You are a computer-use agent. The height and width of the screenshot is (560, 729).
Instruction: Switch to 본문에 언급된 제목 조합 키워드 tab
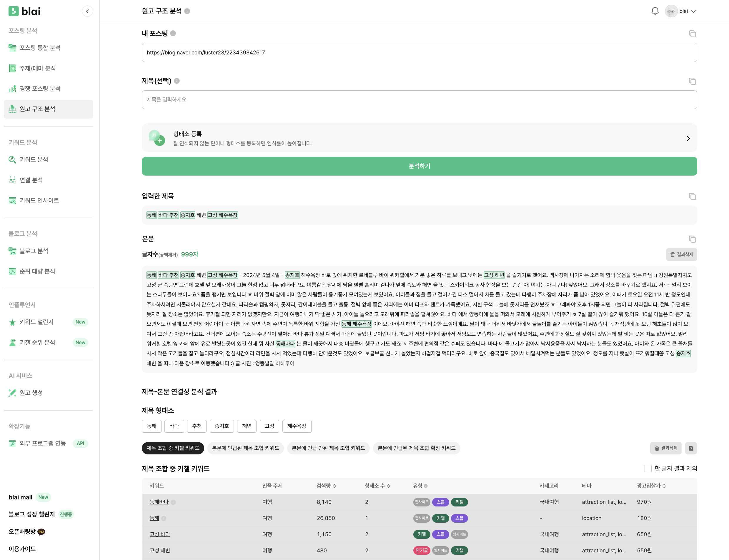click(245, 448)
